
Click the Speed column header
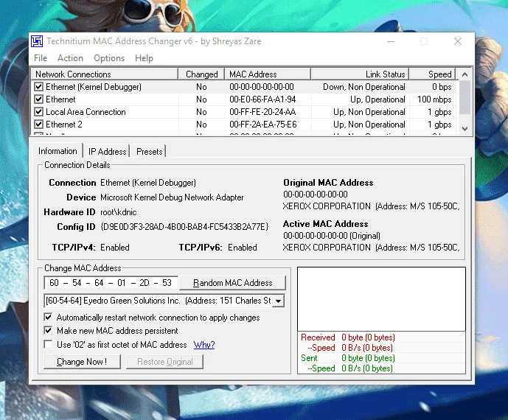(433, 74)
